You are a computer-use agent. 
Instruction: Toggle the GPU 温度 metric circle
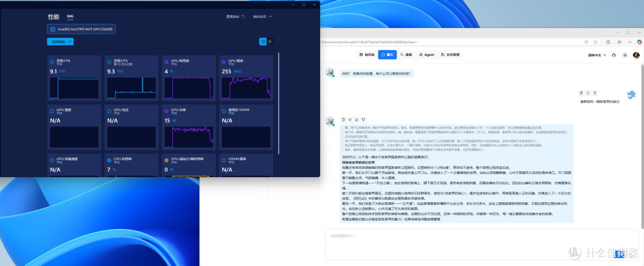(x=52, y=112)
